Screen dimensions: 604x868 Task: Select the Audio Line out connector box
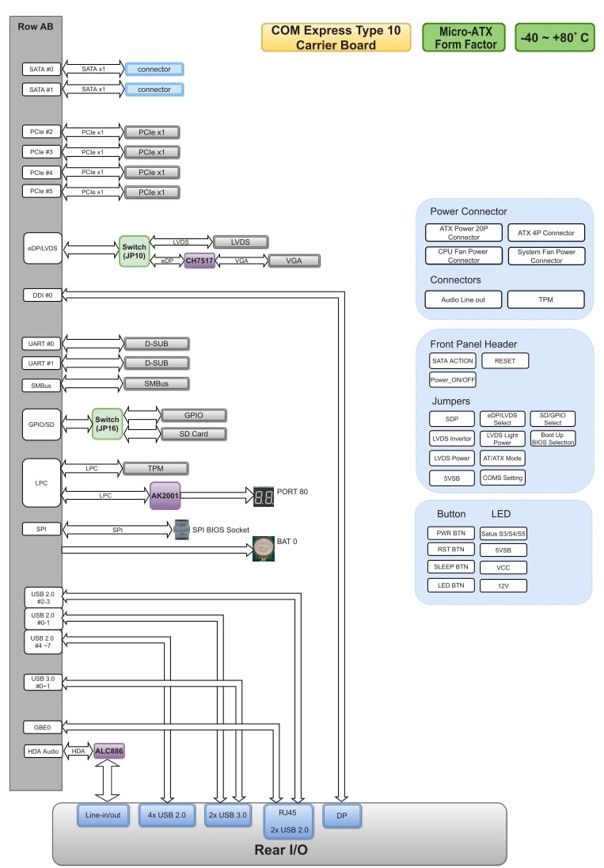click(x=463, y=299)
